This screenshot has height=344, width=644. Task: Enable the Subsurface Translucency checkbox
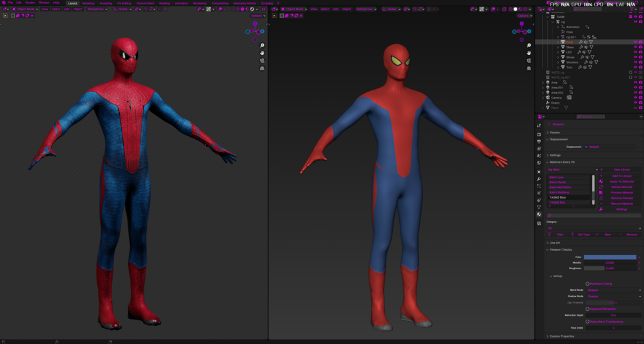tap(588, 322)
